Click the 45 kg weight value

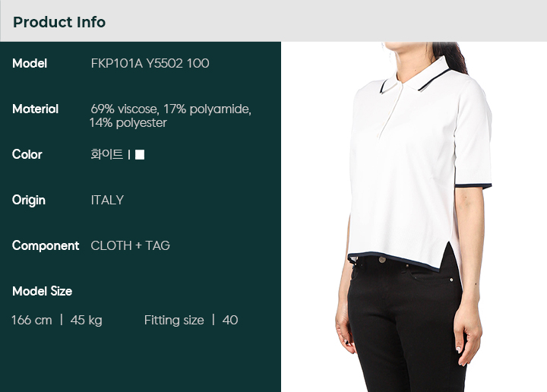[x=86, y=320]
